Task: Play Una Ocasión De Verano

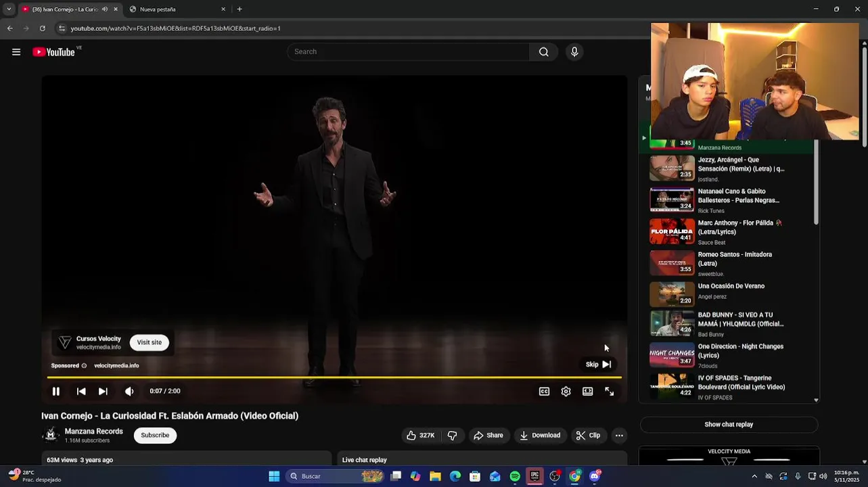Action: click(727, 295)
